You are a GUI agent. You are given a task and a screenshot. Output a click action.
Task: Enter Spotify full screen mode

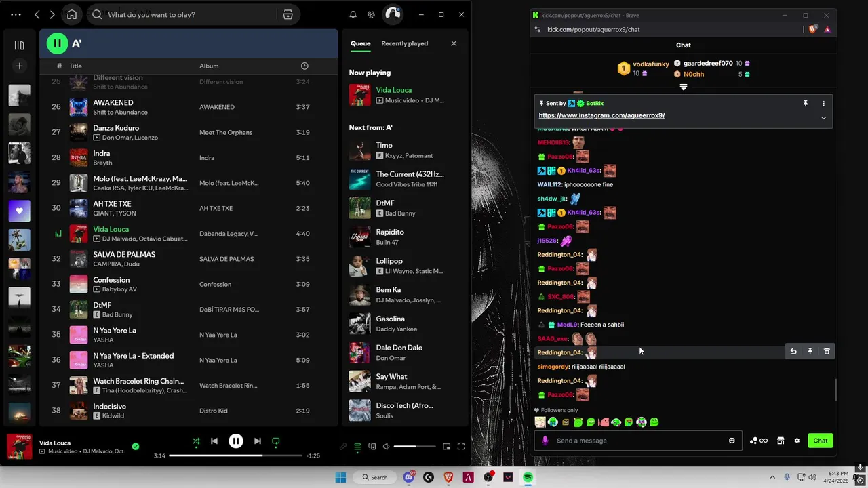point(461,447)
